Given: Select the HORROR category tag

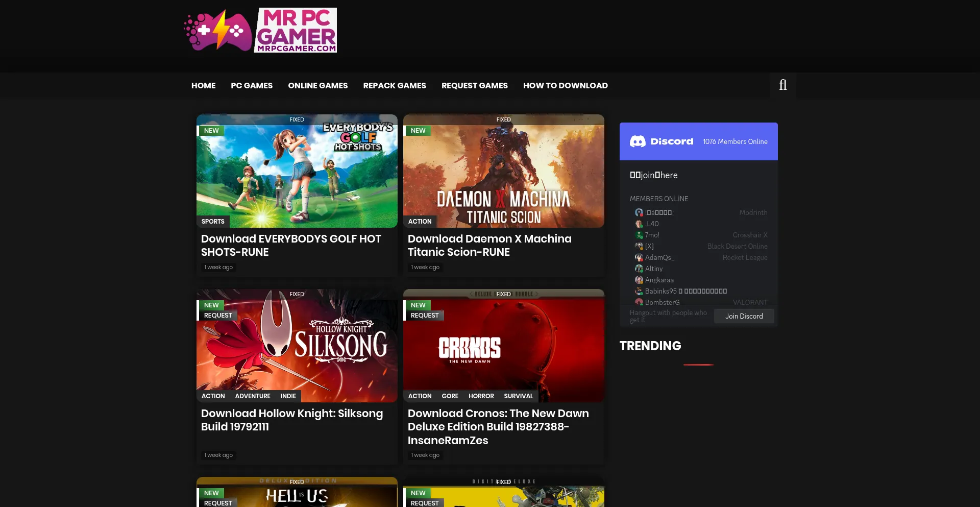Looking at the screenshot, I should click(481, 396).
